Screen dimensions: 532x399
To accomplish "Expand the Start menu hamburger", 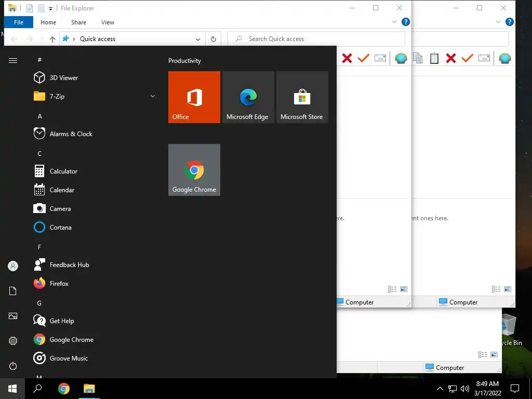I will pyautogui.click(x=13, y=60).
